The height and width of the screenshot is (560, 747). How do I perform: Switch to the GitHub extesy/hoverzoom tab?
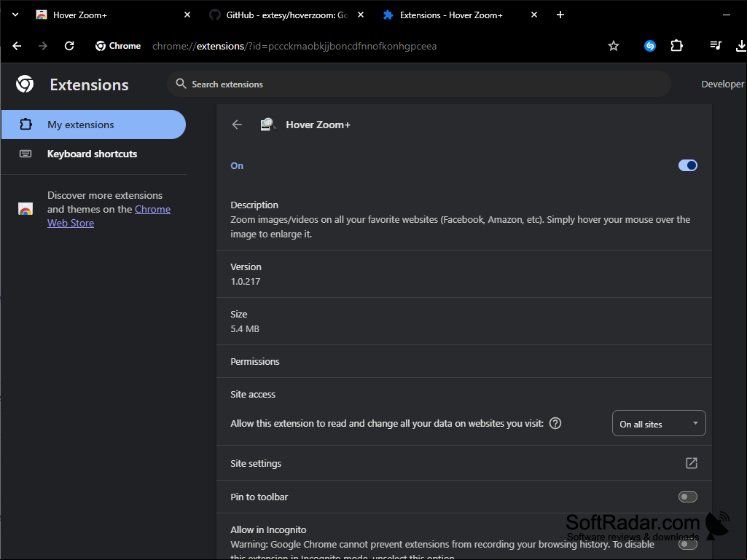tap(287, 15)
